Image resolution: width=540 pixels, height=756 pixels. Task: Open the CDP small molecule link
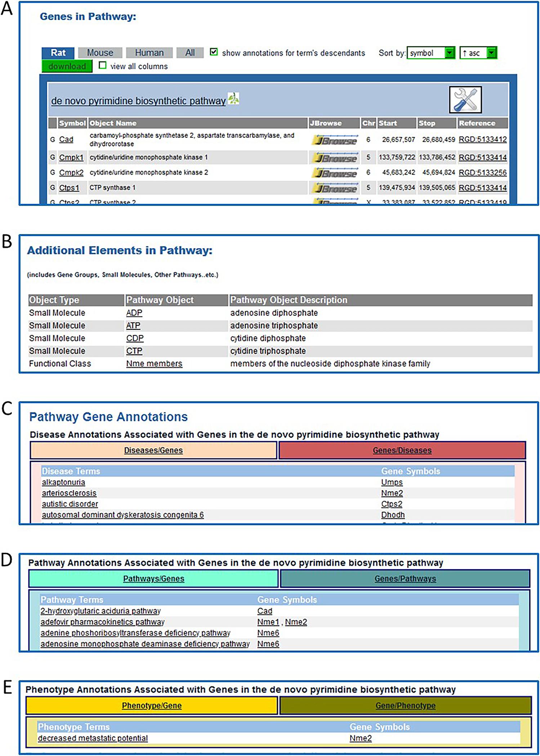tap(135, 338)
